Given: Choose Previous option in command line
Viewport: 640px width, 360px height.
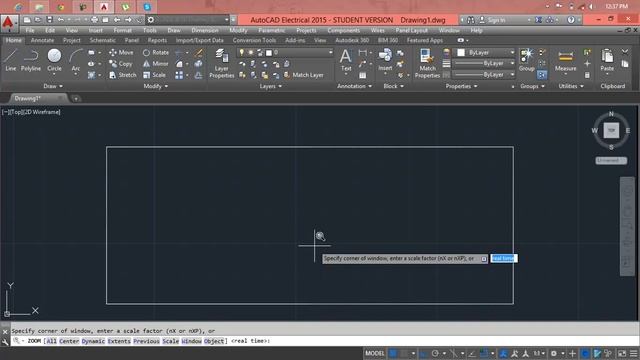Looking at the screenshot, I should point(146,341).
